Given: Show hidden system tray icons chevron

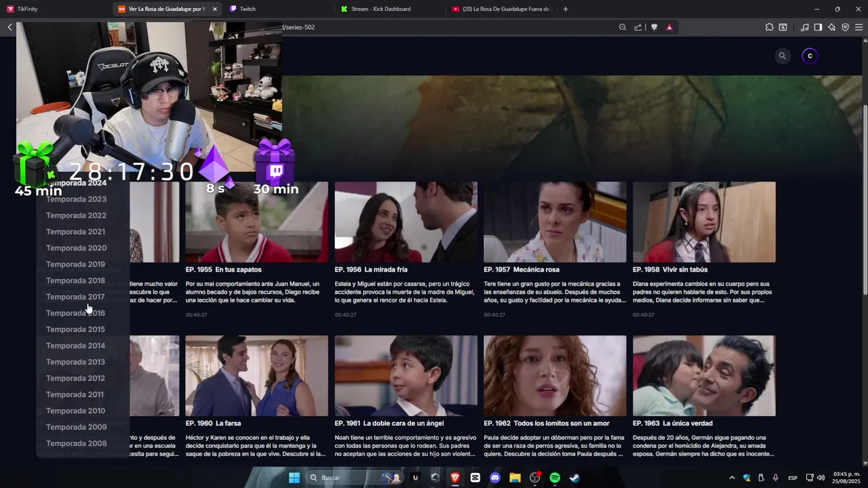Looking at the screenshot, I should coord(732,478).
